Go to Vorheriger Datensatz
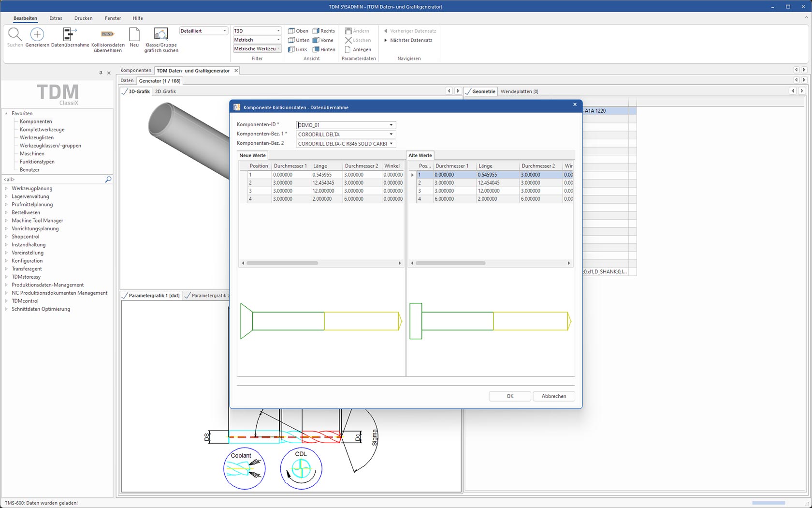This screenshot has width=812, height=508. [409, 31]
